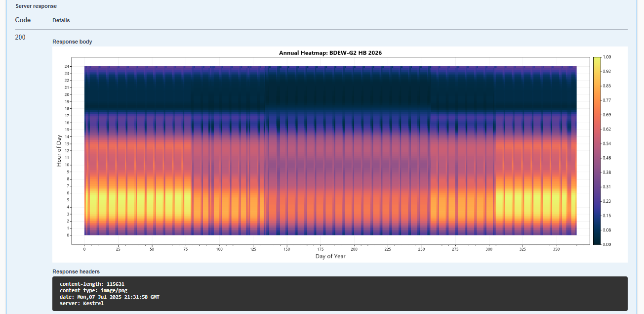Click the date header line

coord(109,297)
